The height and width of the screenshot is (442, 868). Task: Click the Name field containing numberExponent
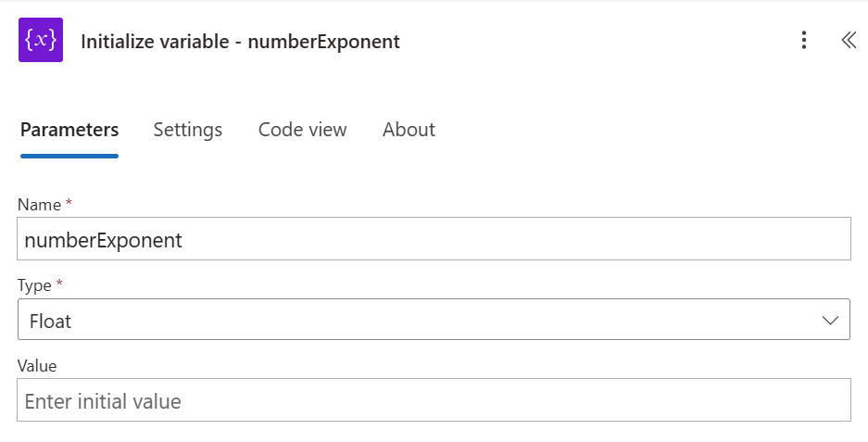pyautogui.click(x=434, y=239)
